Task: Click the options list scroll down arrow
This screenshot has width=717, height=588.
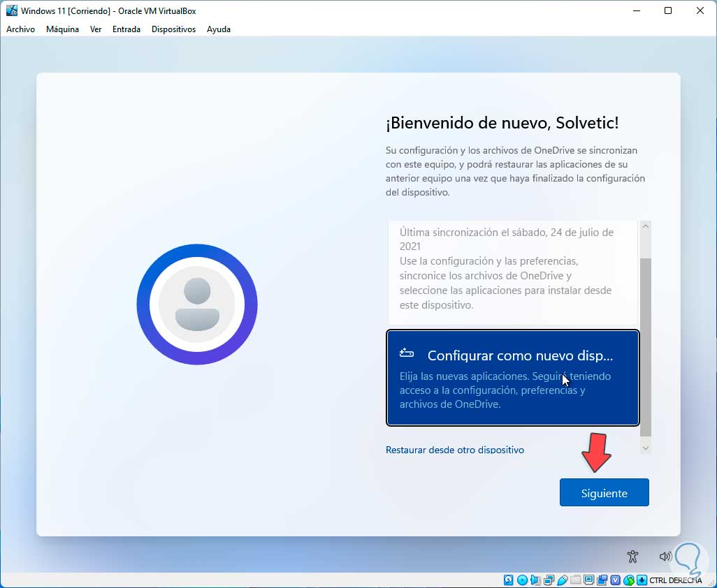Action: pos(646,448)
